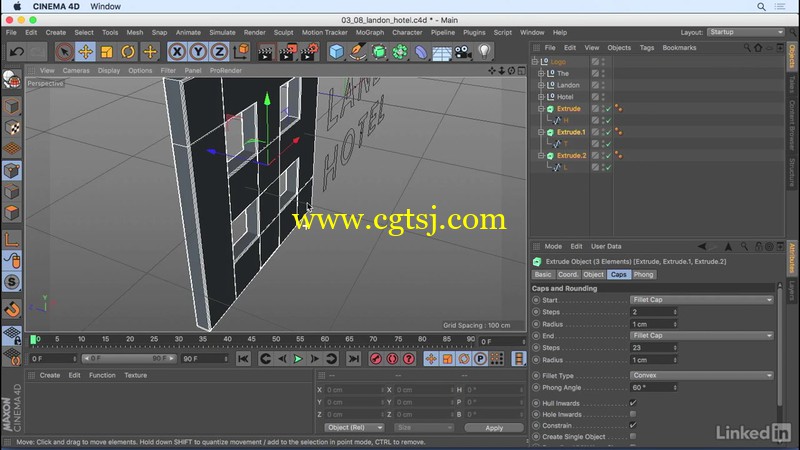The height and width of the screenshot is (450, 800).
Task: Click Play Forwards button
Action: (x=298, y=359)
